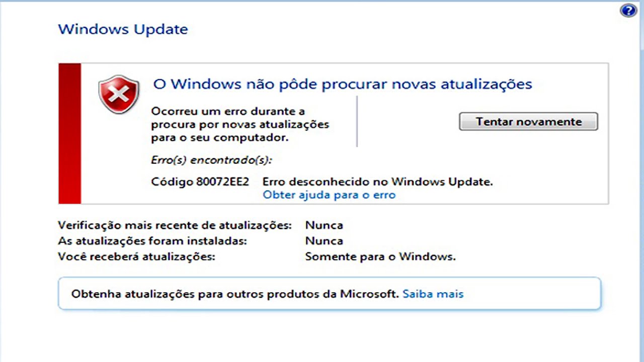Click Nunca beside As atualizações foram instaladas
This screenshot has width=644, height=362.
324,241
